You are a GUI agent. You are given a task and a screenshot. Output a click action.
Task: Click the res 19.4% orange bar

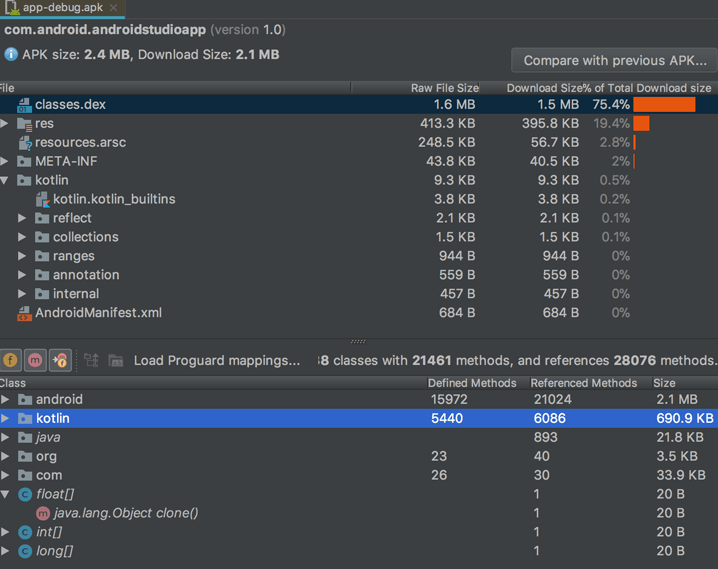coord(642,123)
